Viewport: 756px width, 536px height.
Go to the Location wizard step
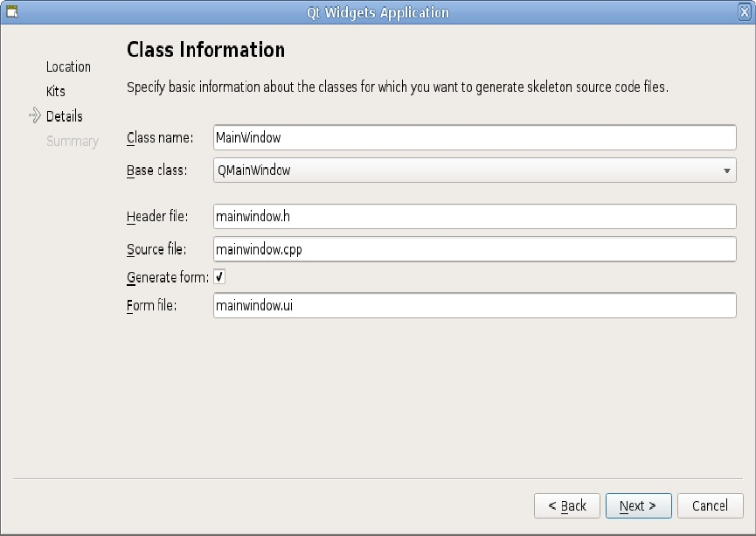coord(68,66)
